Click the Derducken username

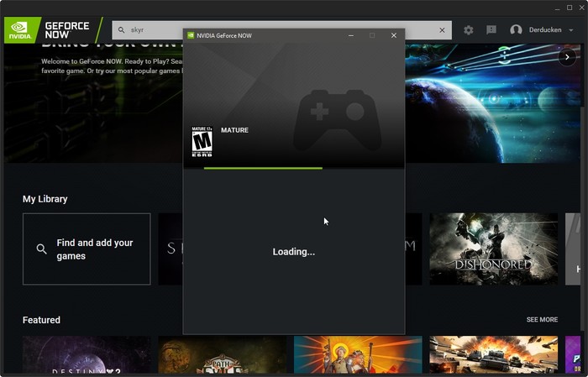[545, 30]
